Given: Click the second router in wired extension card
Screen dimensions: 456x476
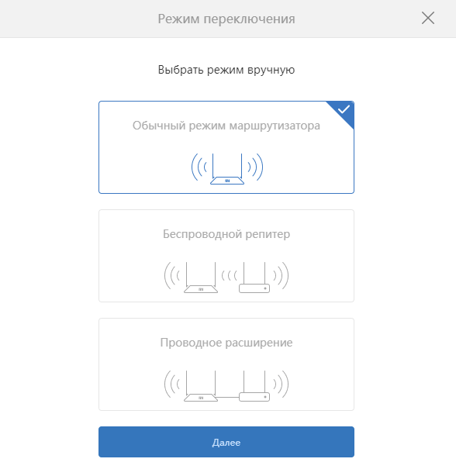Looking at the screenshot, I should [x=254, y=386].
